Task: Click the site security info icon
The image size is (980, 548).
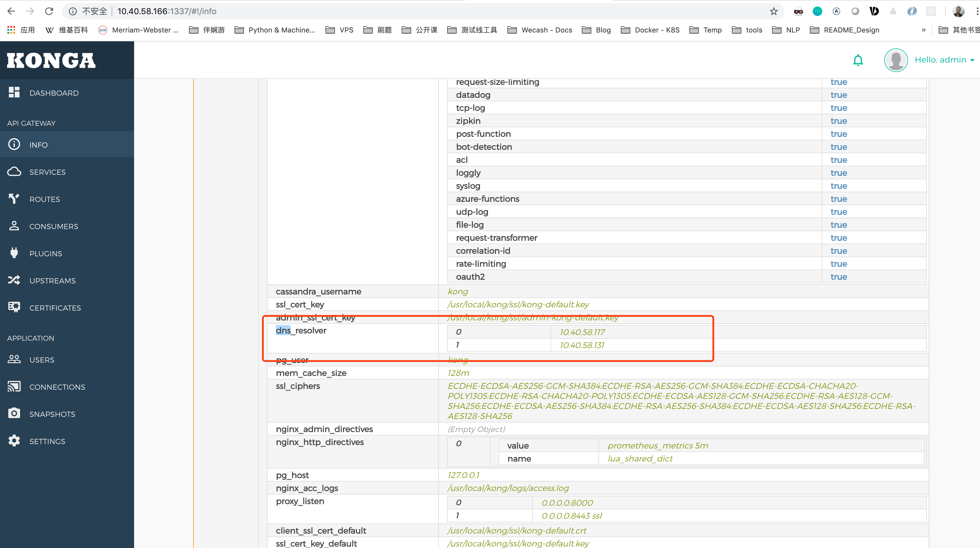Action: (x=73, y=12)
